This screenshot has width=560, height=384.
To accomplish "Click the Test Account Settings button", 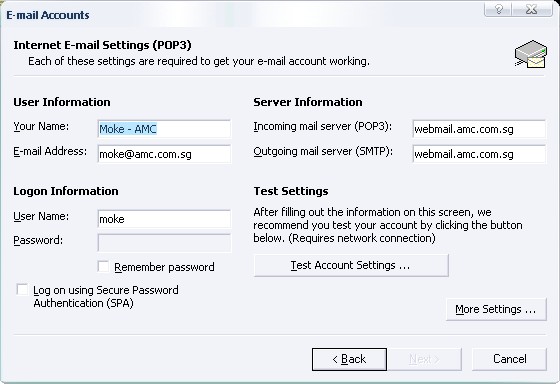I will coord(351,265).
